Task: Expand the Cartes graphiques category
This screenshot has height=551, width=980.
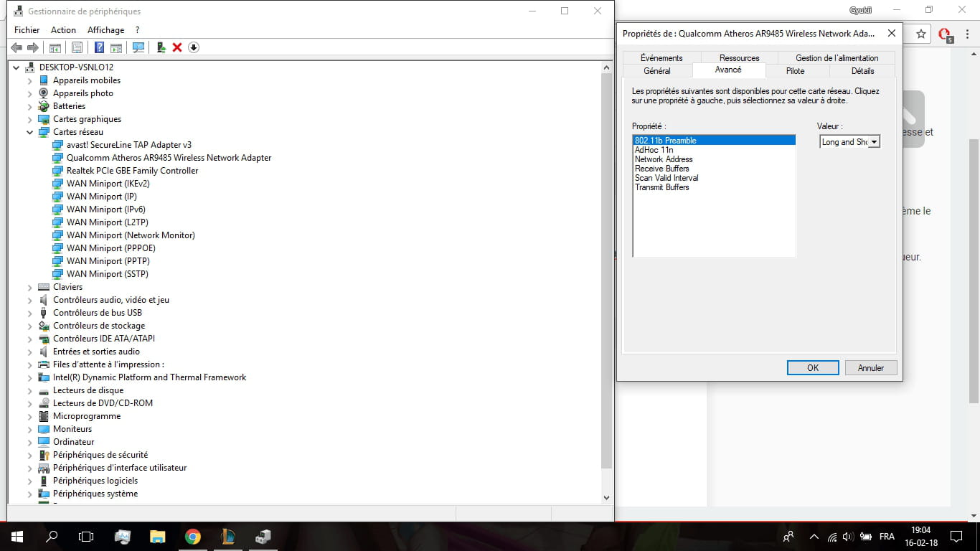Action: tap(30, 119)
